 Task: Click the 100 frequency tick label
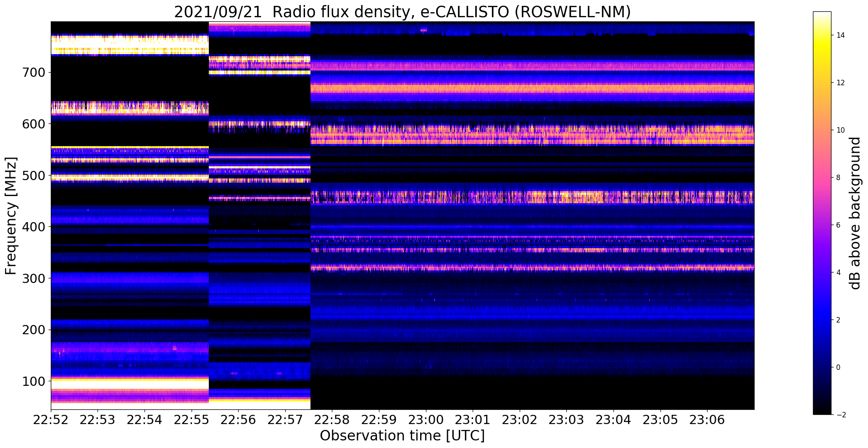pyautogui.click(x=33, y=381)
